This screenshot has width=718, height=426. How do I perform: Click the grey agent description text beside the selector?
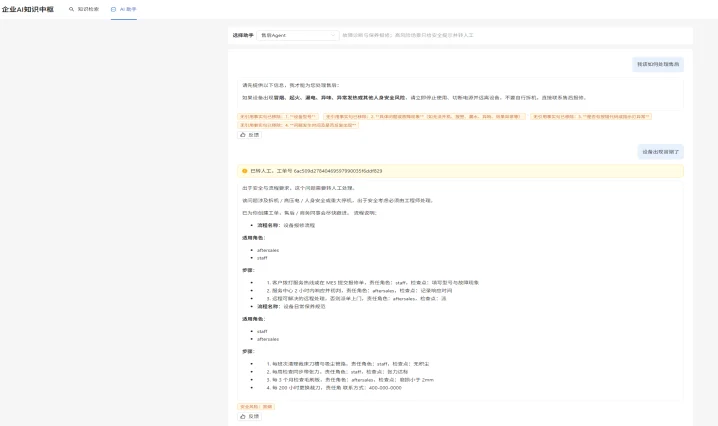click(408, 35)
